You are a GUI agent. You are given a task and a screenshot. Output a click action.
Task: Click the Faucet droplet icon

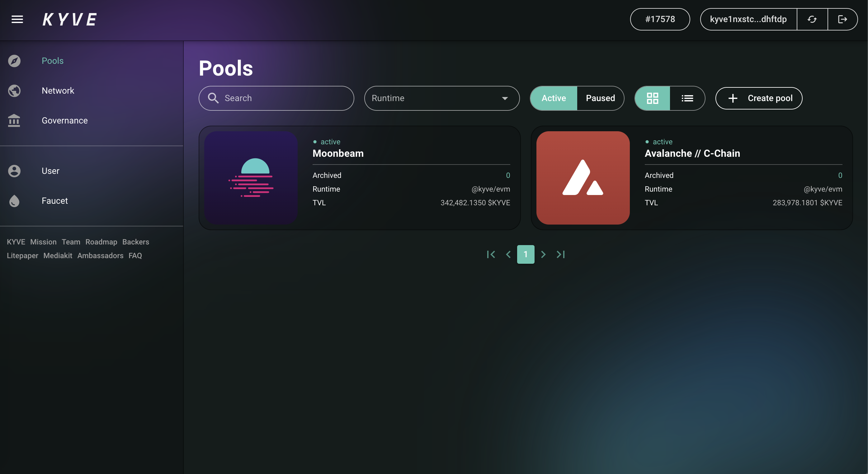coord(14,201)
